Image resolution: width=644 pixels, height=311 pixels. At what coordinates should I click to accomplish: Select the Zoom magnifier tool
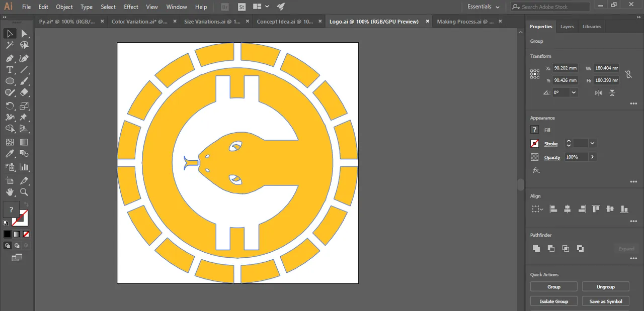click(24, 192)
